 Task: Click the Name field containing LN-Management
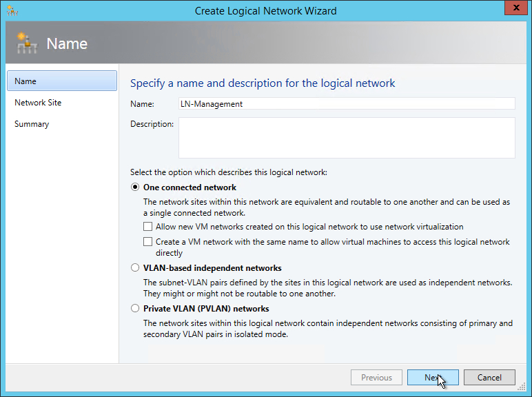[x=346, y=103]
